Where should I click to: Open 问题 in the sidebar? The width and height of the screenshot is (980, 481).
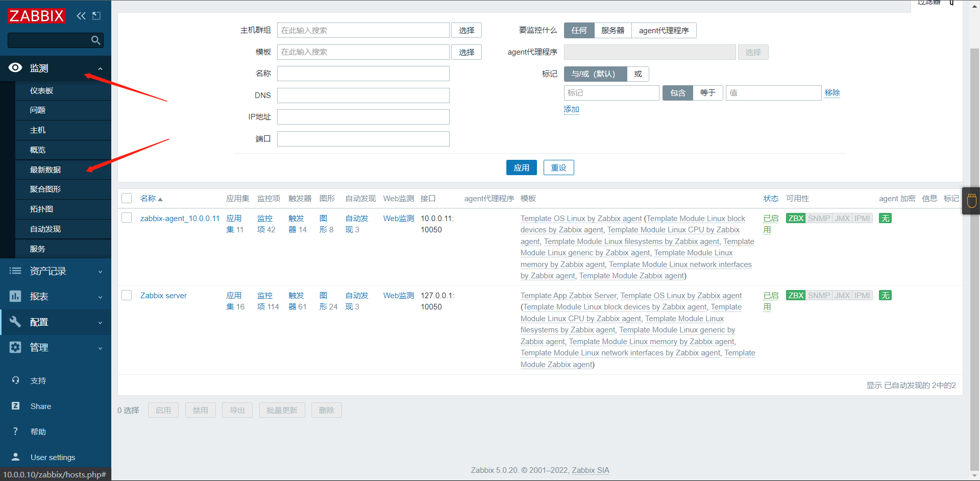coord(63,110)
